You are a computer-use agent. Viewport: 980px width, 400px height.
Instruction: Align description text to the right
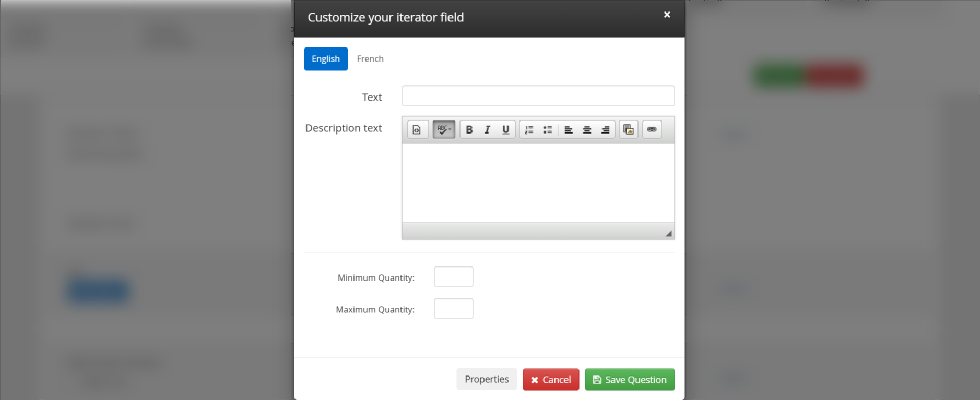click(x=605, y=129)
